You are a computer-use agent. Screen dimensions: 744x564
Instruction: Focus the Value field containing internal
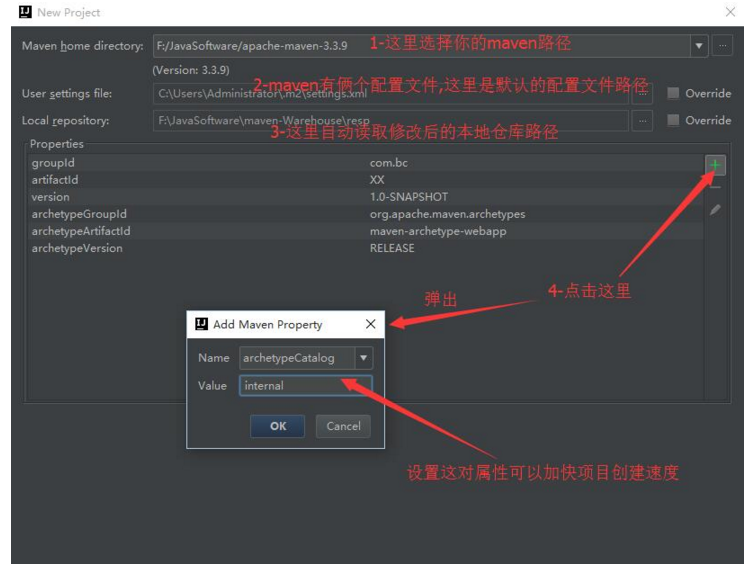pyautogui.click(x=306, y=385)
